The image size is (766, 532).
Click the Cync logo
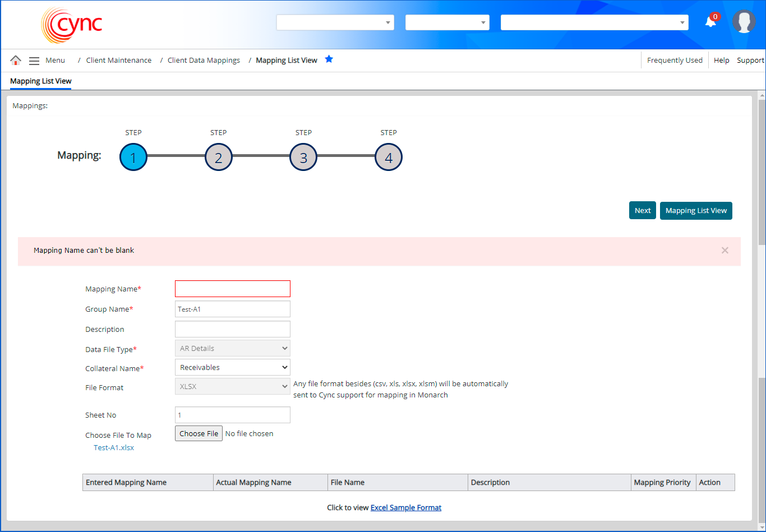click(x=72, y=25)
